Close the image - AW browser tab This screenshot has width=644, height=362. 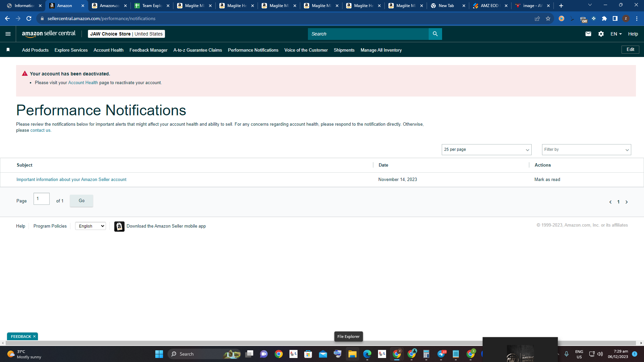[x=548, y=6]
